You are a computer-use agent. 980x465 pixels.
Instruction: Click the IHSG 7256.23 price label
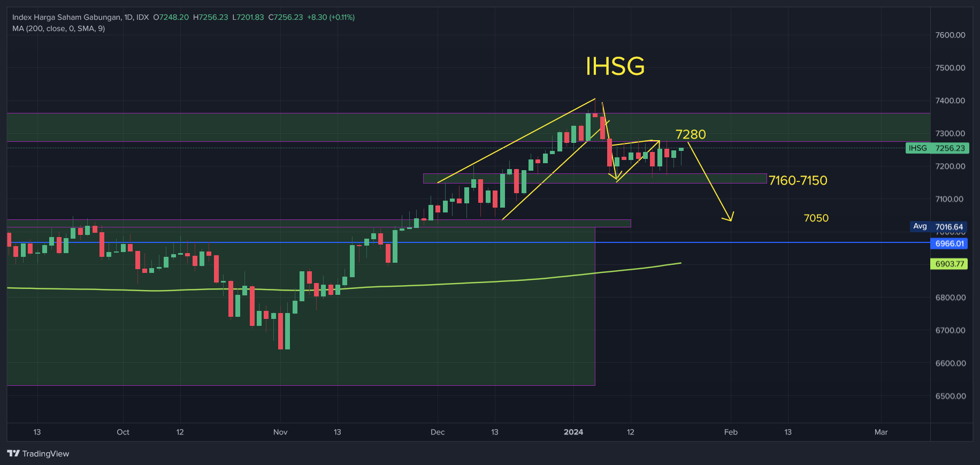pos(937,148)
